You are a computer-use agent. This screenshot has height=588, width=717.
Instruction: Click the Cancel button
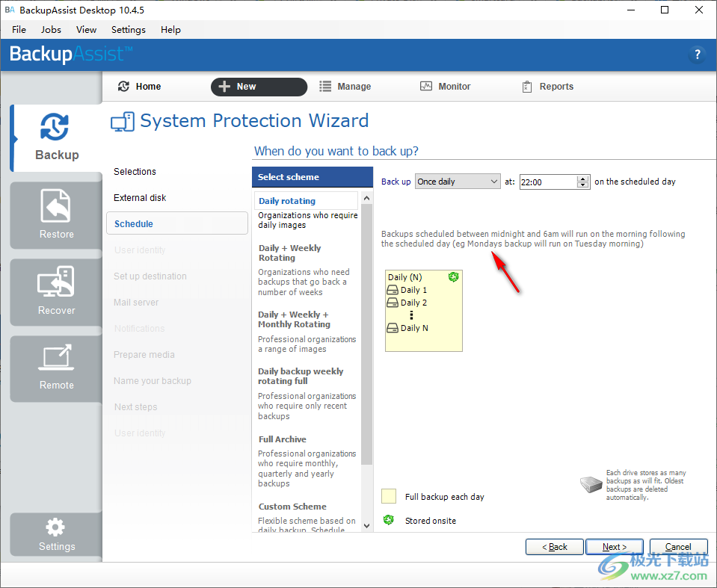(x=679, y=547)
